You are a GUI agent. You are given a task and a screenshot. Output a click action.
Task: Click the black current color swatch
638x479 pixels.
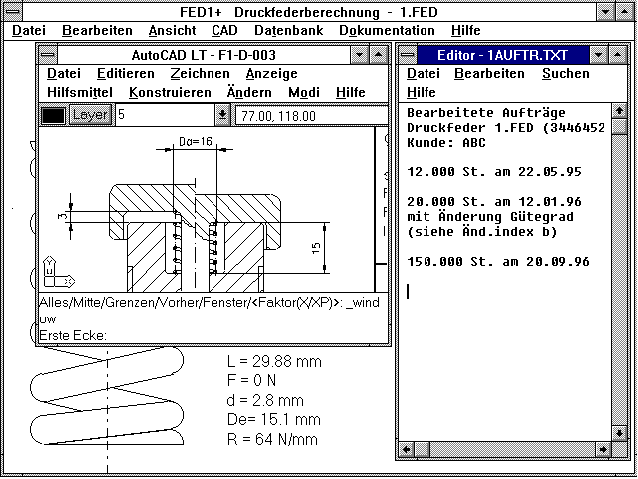pos(53,115)
